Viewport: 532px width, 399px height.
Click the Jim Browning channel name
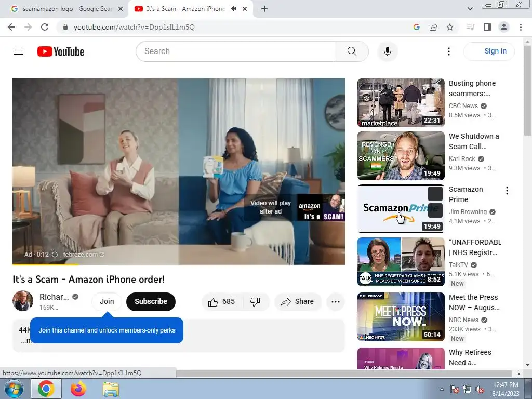click(x=468, y=212)
